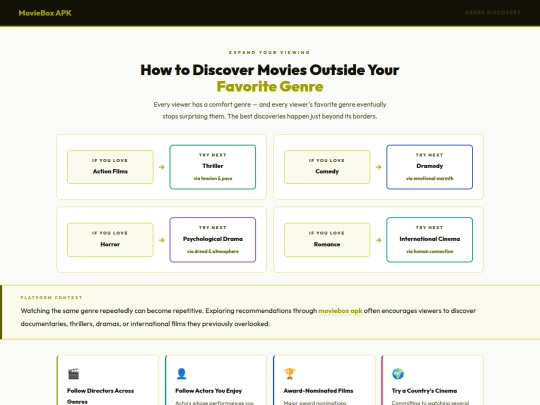Viewport: 540px width, 405px height.
Task: Click 'via human connection' text
Action: (429, 251)
